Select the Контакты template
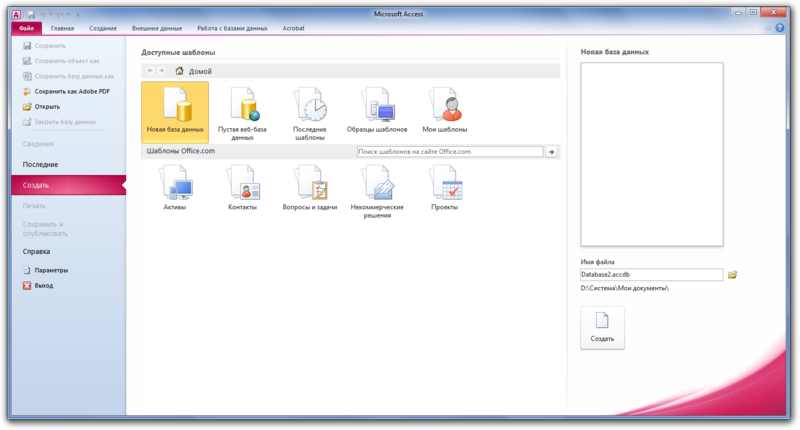The height and width of the screenshot is (430, 800). coord(242,188)
